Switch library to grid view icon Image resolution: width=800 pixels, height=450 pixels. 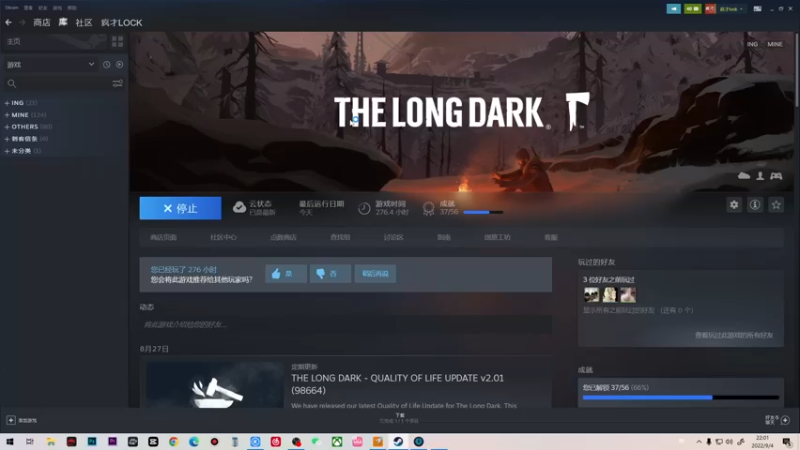(117, 41)
